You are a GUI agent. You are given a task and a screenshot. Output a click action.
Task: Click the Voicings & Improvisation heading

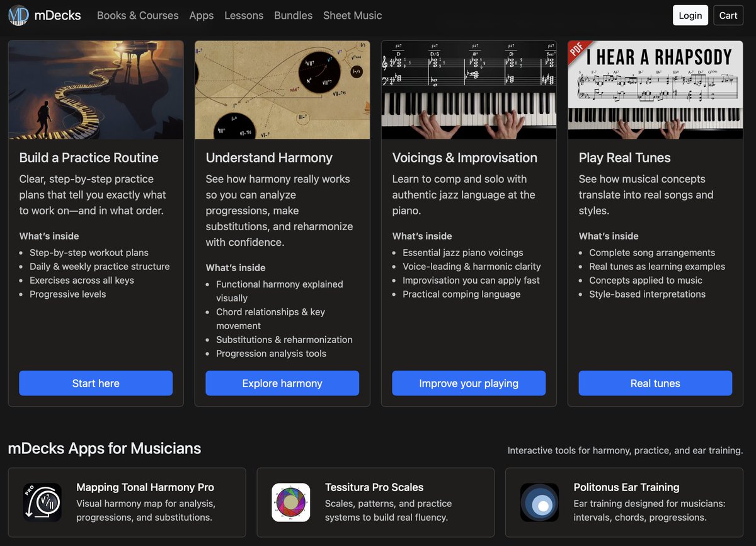click(465, 158)
